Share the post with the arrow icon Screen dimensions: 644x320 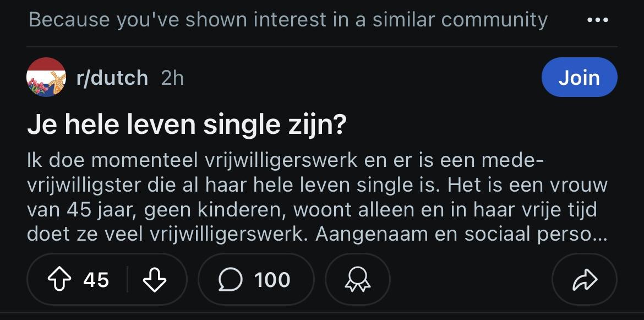point(585,280)
